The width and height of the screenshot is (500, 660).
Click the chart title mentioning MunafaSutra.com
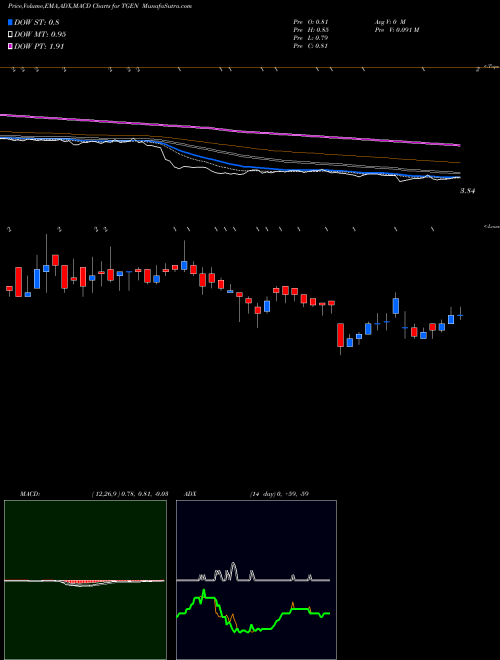[100, 6]
